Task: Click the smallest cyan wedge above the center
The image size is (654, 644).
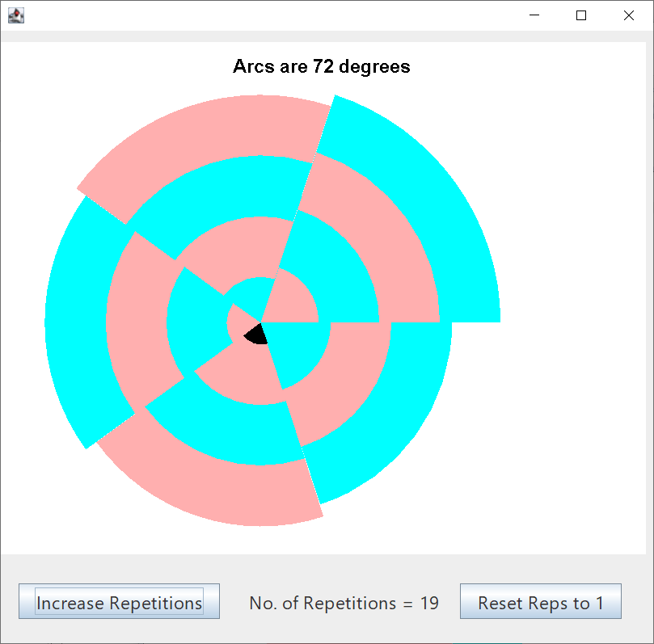Action: (x=247, y=295)
